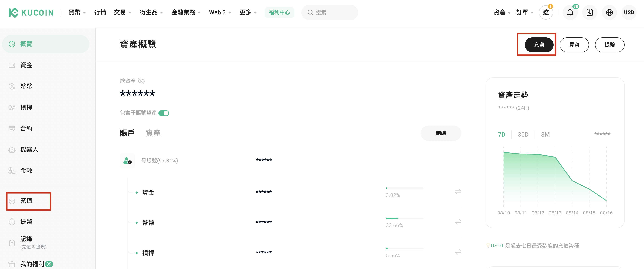This screenshot has width=644, height=269.
Task: Select the 7D trend range
Action: point(501,134)
